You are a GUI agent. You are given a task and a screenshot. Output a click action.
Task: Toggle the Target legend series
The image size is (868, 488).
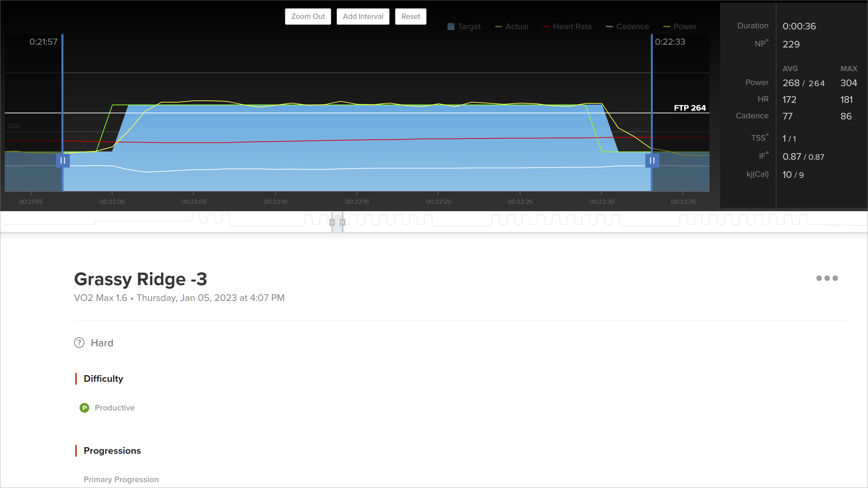(464, 27)
